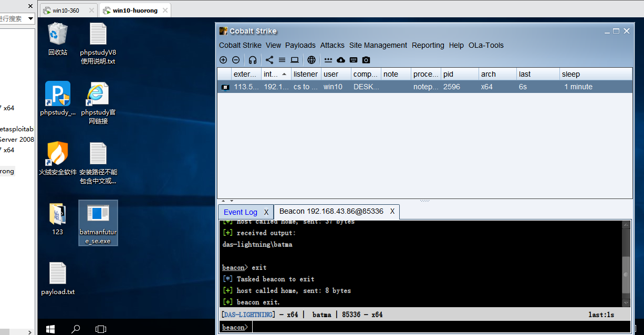Open the View menu
Screen dimensions: 644x335
coord(273,45)
